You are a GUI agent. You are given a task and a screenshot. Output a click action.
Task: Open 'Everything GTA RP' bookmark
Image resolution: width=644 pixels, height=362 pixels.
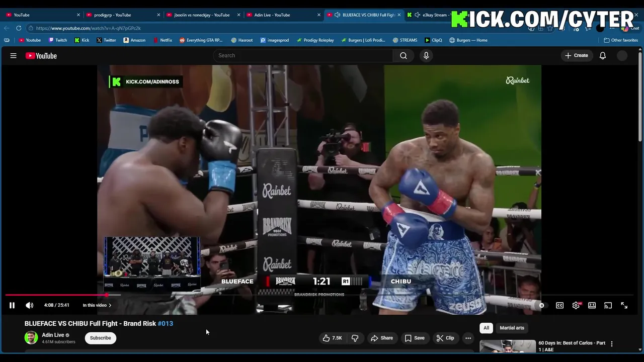201,40
